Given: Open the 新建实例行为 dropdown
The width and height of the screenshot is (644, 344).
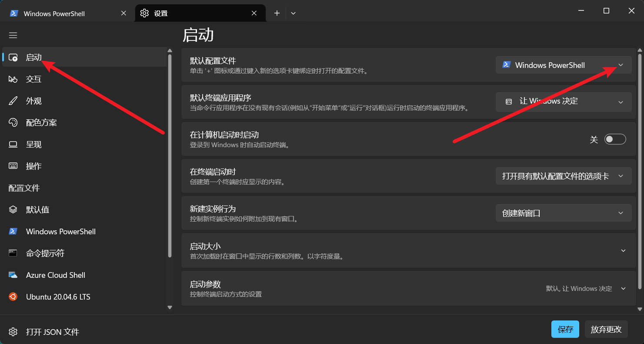Looking at the screenshot, I should click(564, 213).
